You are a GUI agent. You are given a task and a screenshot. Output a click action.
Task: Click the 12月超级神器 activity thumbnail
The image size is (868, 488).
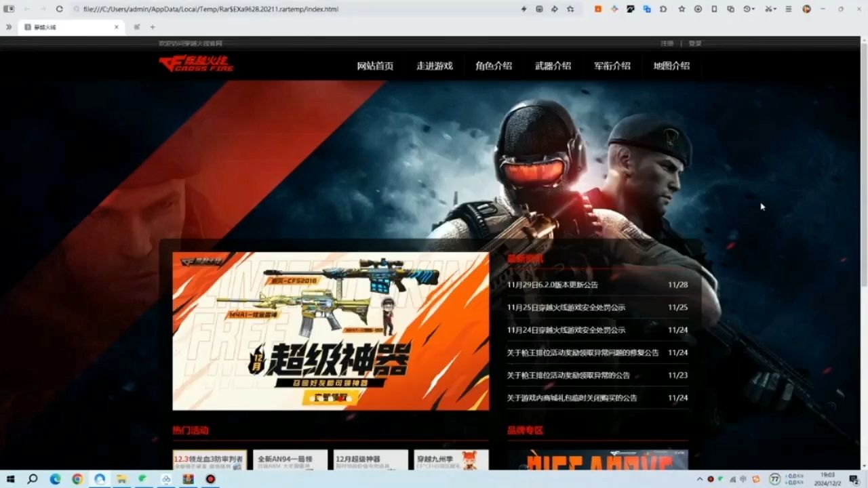coord(371,460)
